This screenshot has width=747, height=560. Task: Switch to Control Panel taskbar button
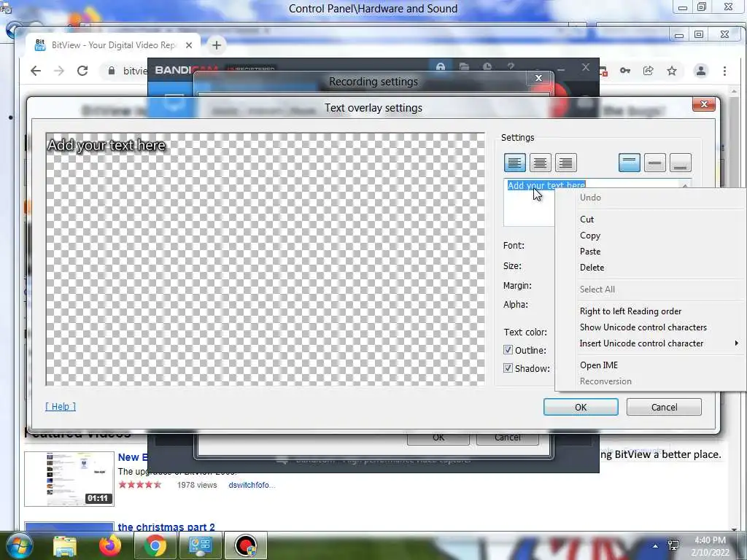tap(200, 545)
